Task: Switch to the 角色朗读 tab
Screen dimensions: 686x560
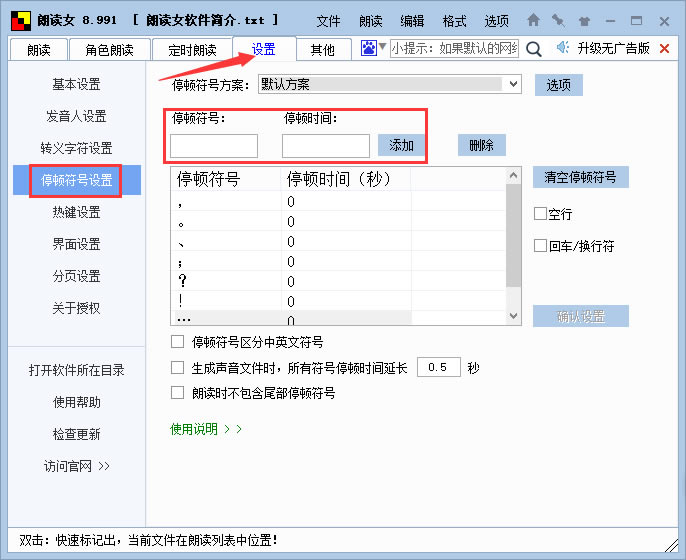Action: pos(109,50)
